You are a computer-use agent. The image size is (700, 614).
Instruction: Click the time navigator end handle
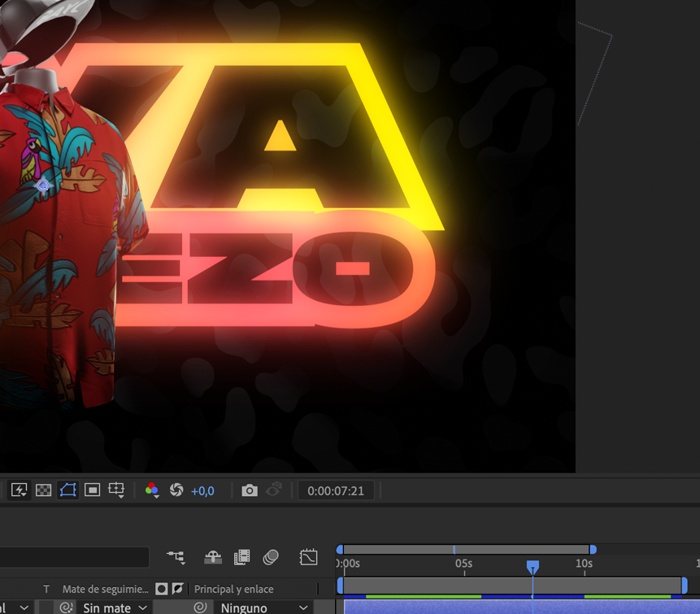point(593,549)
